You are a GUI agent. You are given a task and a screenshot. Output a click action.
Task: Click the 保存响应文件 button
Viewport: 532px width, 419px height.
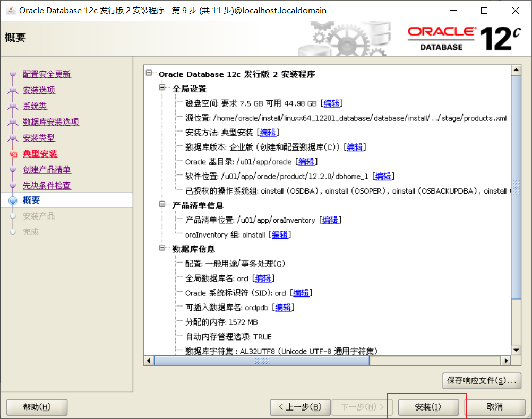pyautogui.click(x=482, y=381)
